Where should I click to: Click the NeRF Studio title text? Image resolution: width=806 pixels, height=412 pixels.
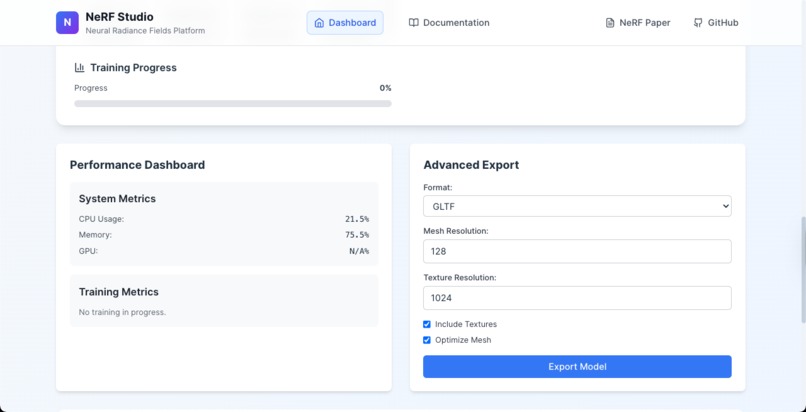tap(119, 17)
